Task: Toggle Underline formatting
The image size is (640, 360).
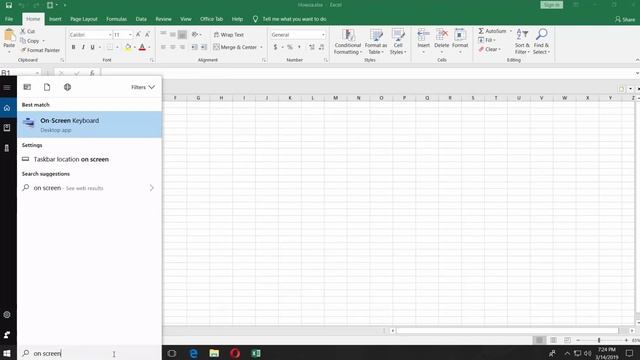Action: [93, 47]
